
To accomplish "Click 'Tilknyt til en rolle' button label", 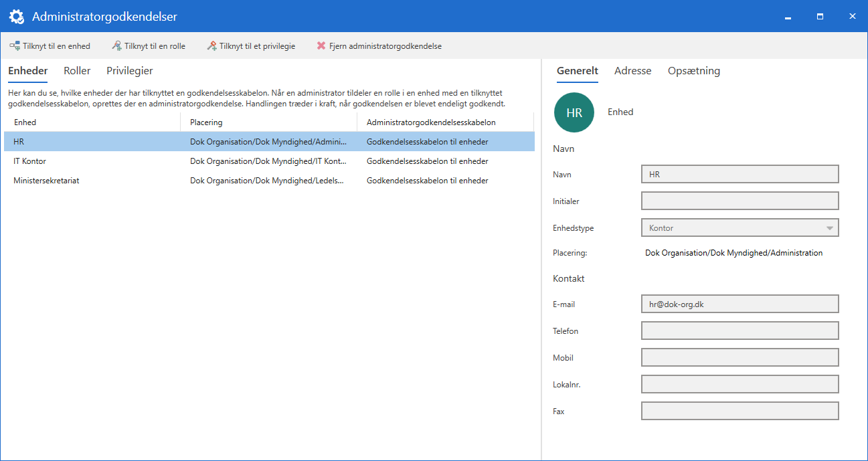I will pyautogui.click(x=155, y=46).
